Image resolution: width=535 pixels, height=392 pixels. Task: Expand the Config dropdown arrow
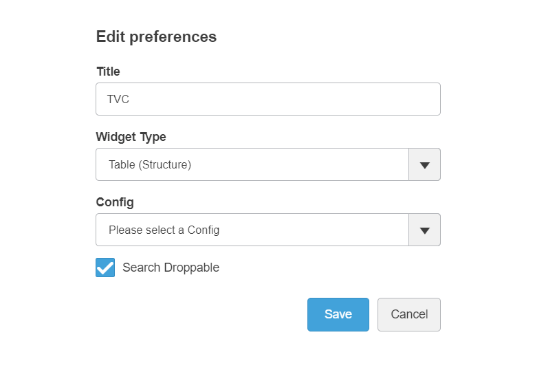pos(424,230)
